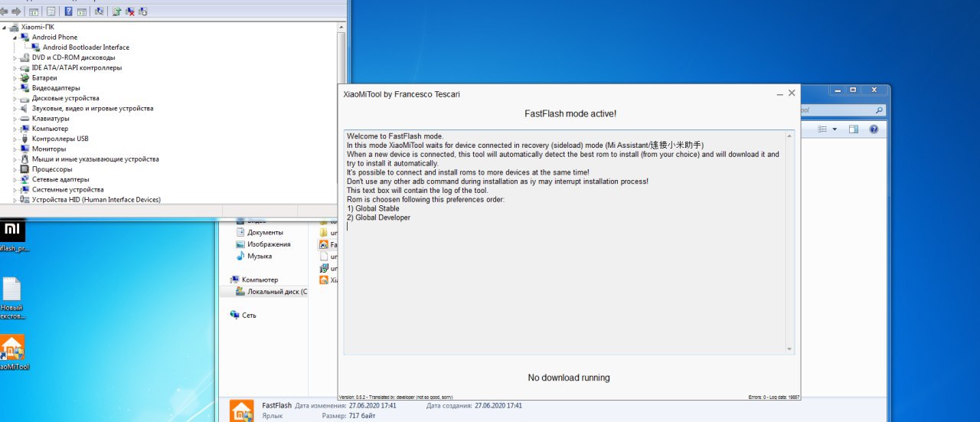Click Батареи battery icon
This screenshot has height=422, width=980.
coord(24,77)
